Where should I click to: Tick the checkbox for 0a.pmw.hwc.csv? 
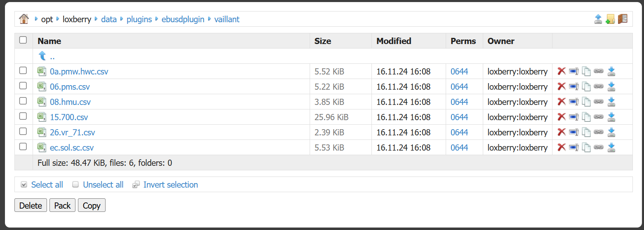click(23, 71)
